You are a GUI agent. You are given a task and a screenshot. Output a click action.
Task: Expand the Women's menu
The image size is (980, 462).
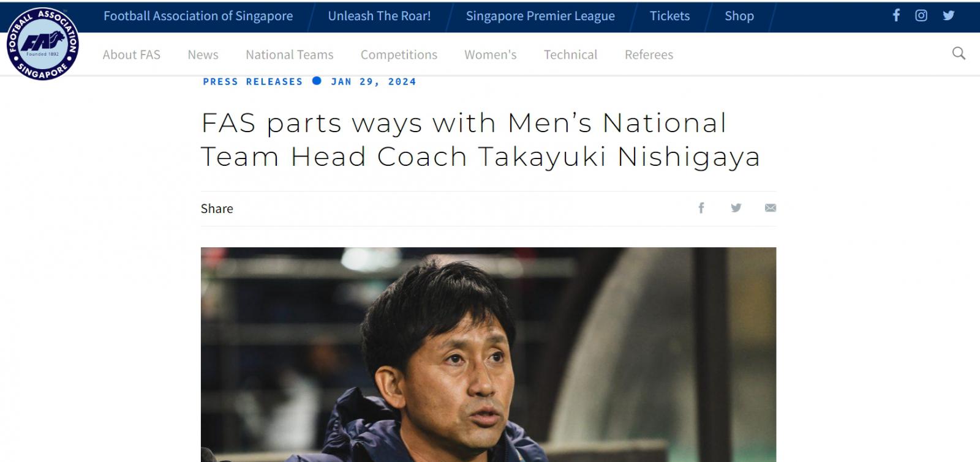[491, 54]
